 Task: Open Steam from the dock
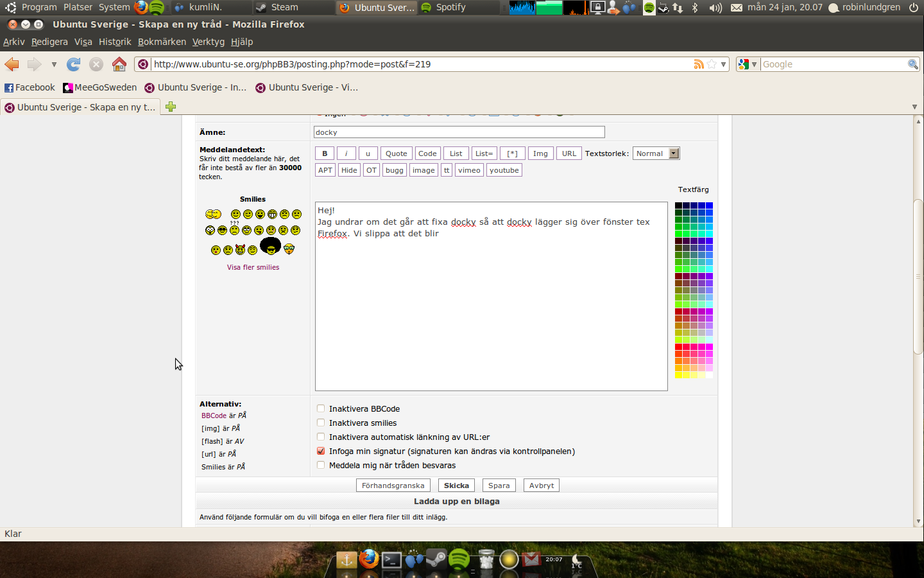point(436,559)
